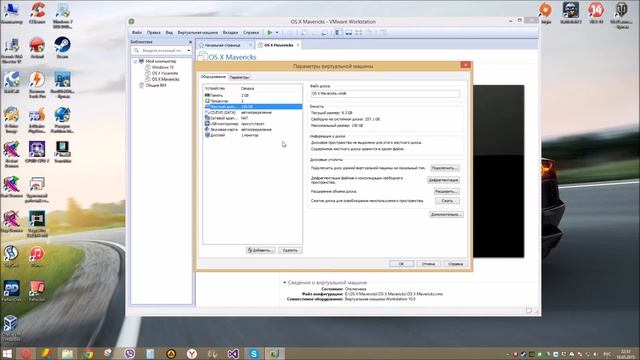Open the Виртуальная машина menu
The image size is (640, 360).
tap(198, 33)
